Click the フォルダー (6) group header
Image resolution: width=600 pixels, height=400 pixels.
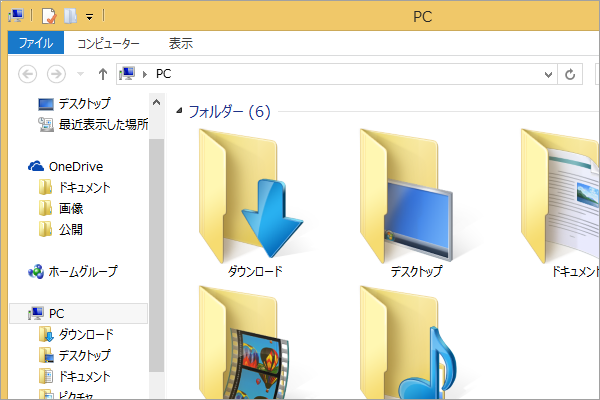230,112
